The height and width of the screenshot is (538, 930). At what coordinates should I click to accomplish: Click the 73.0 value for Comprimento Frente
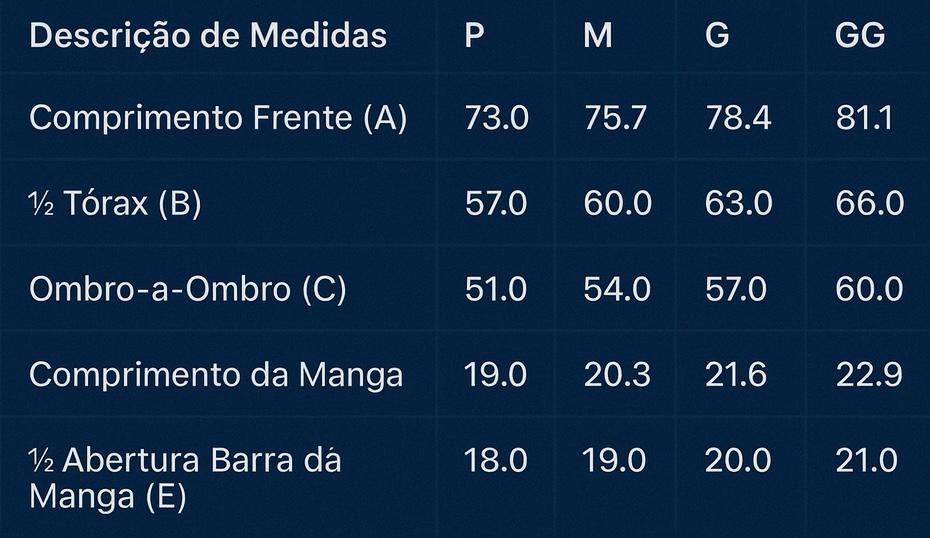[x=496, y=118]
